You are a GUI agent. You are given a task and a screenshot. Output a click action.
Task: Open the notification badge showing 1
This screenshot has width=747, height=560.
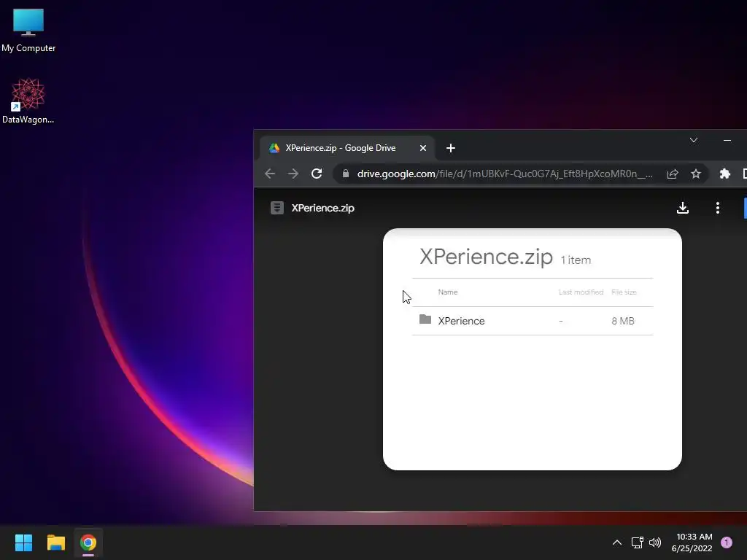pos(726,542)
